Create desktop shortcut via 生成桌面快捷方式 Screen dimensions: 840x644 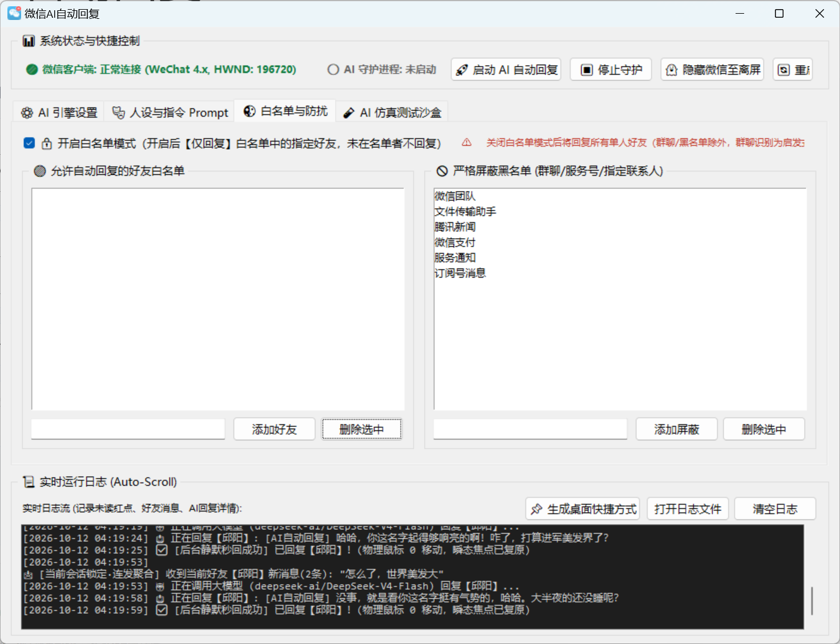(583, 509)
